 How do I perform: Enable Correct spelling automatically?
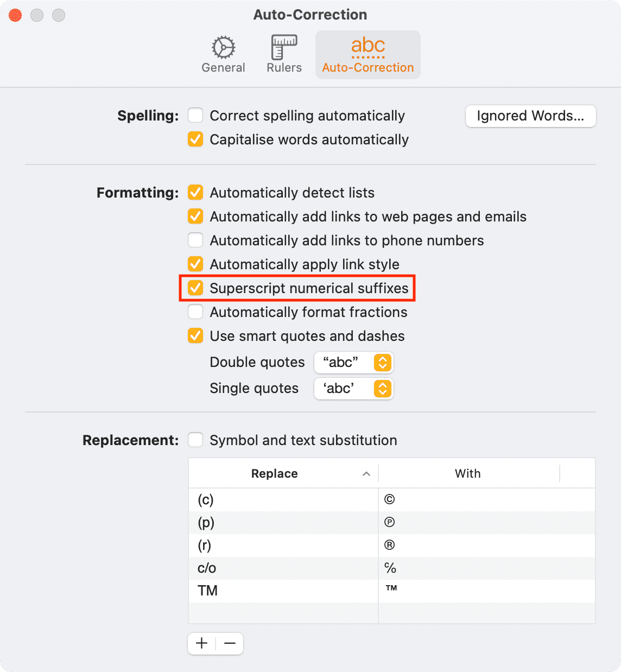coord(195,116)
